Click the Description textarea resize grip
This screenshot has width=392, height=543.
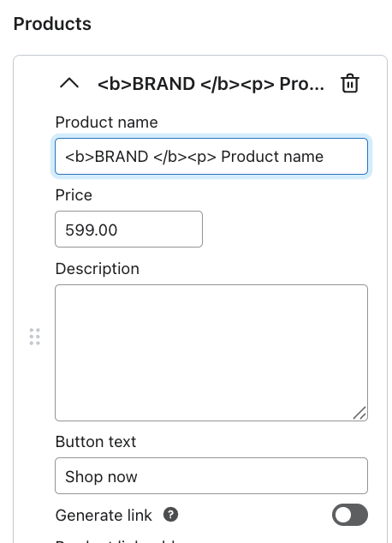point(359,413)
